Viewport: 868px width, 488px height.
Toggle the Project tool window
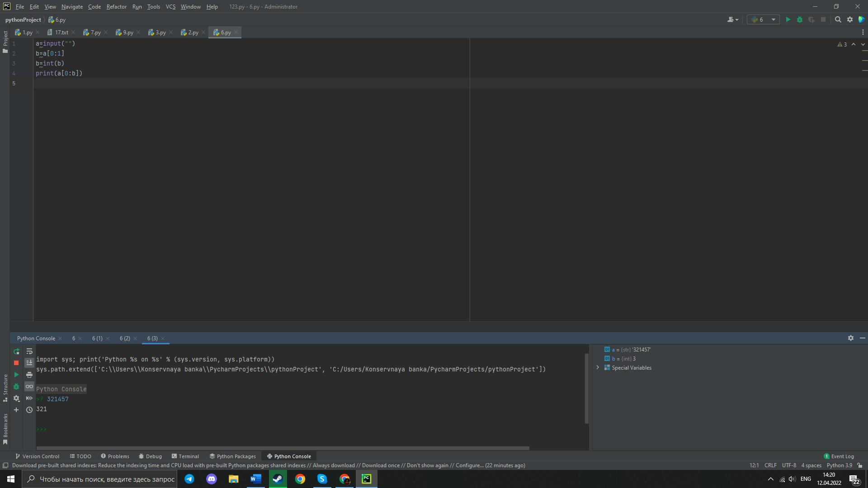coord(5,42)
